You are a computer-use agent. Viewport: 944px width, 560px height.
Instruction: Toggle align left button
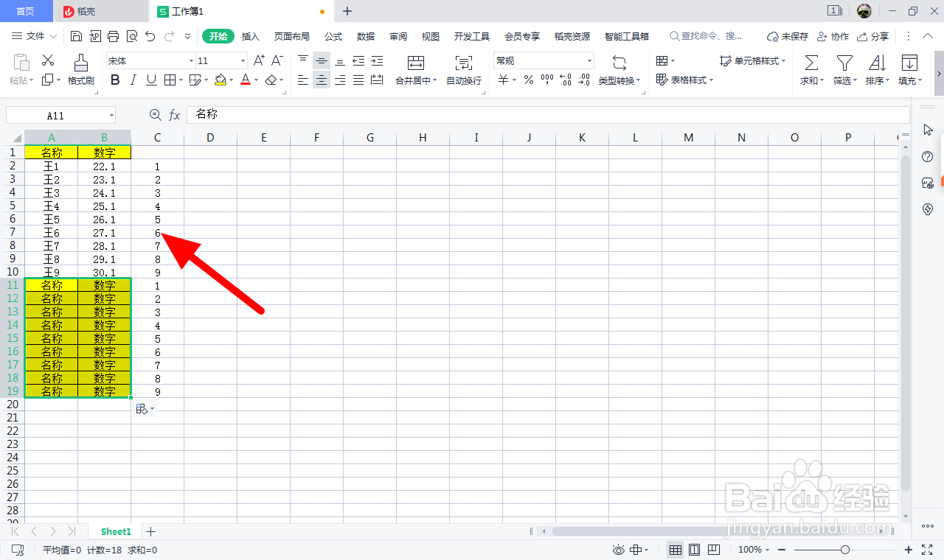(x=303, y=80)
